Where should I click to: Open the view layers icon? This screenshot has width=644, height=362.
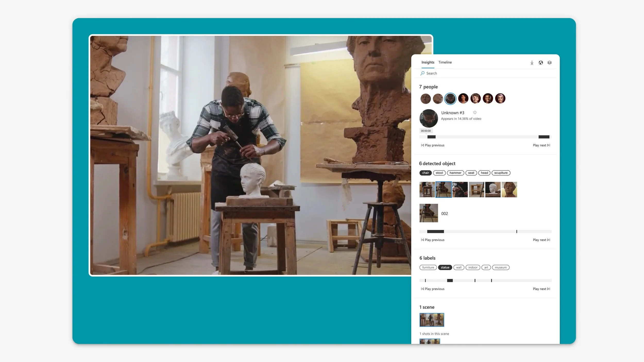[x=549, y=63]
